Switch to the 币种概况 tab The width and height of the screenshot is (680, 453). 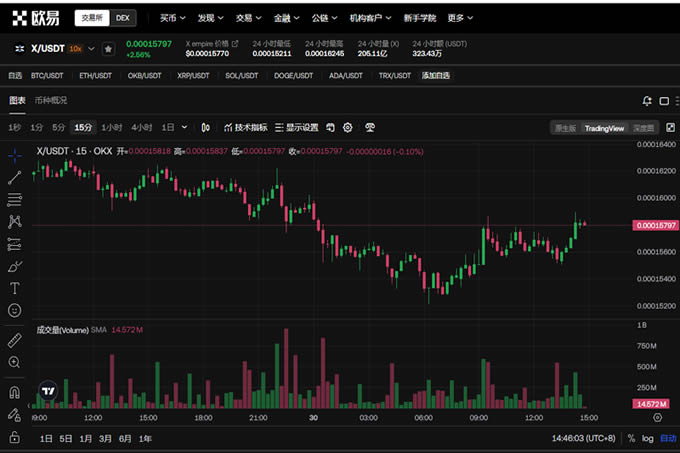(x=51, y=100)
